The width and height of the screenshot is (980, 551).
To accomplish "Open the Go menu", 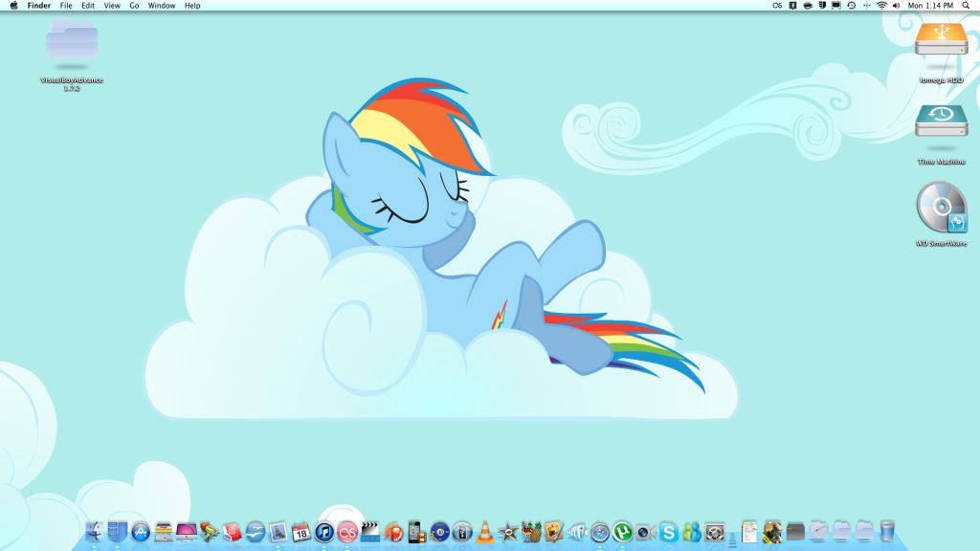I will pyautogui.click(x=134, y=6).
